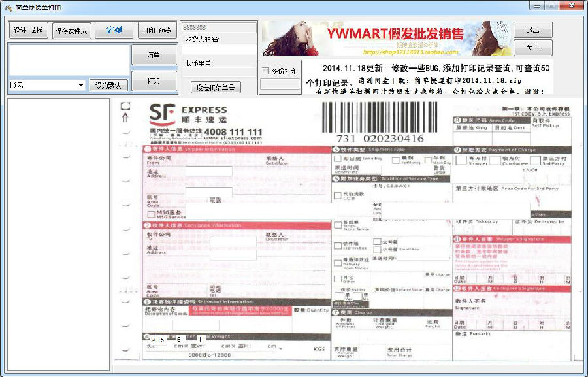The height and width of the screenshot is (377, 588).
Task: Tick the MSG服务 checkbox on the waybill
Action: coord(152,214)
